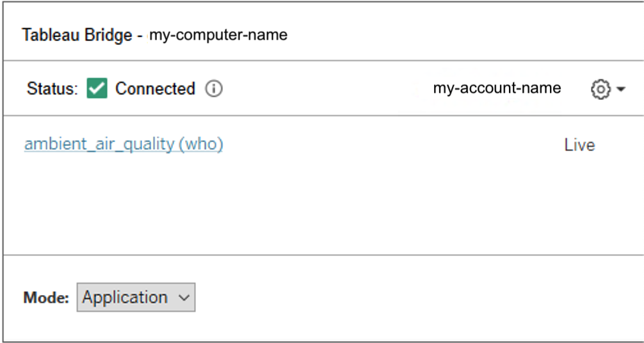Click the settings gear icon
The height and width of the screenshot is (343, 644).
coord(600,89)
